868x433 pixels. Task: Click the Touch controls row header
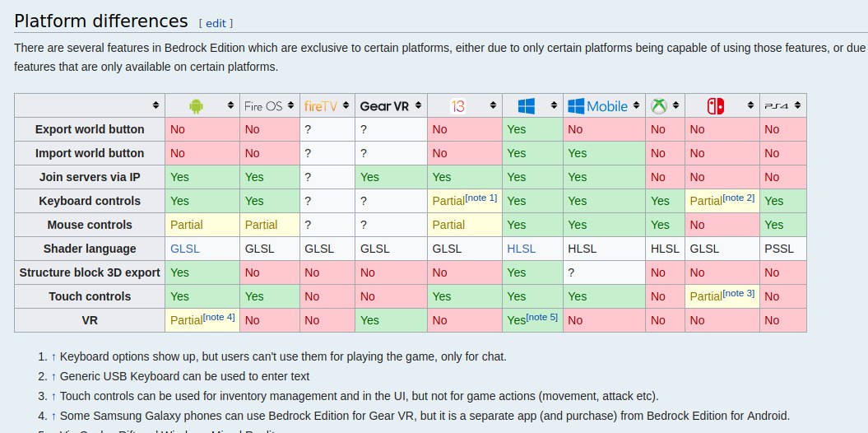click(90, 296)
